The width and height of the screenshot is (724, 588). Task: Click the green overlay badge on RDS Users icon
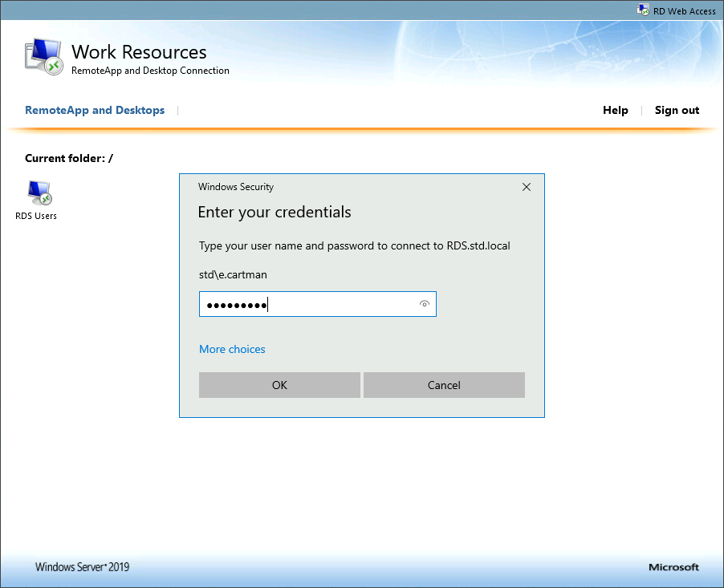[x=45, y=201]
